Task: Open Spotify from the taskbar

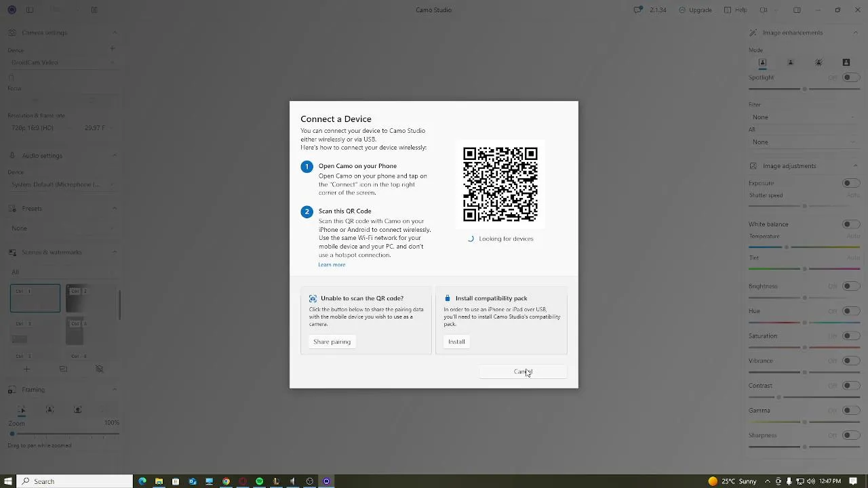Action: [259, 481]
